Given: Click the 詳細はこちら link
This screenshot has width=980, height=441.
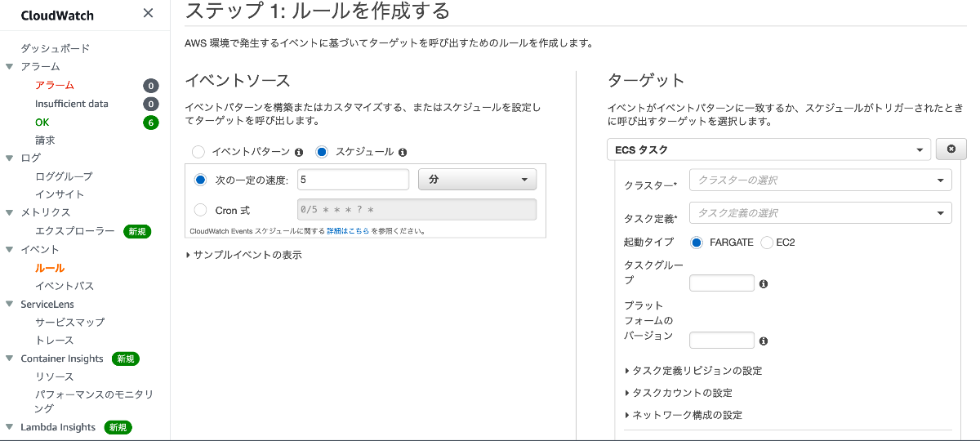Looking at the screenshot, I should click(349, 231).
